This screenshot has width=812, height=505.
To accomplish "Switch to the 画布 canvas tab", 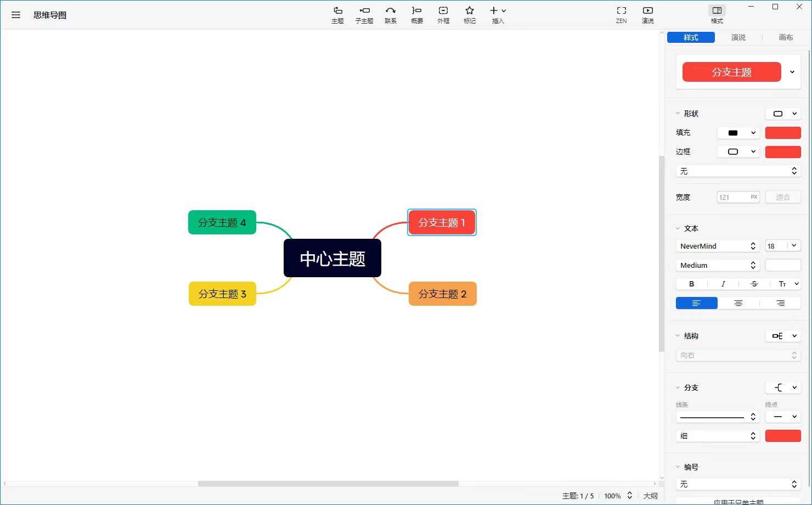I will click(785, 37).
